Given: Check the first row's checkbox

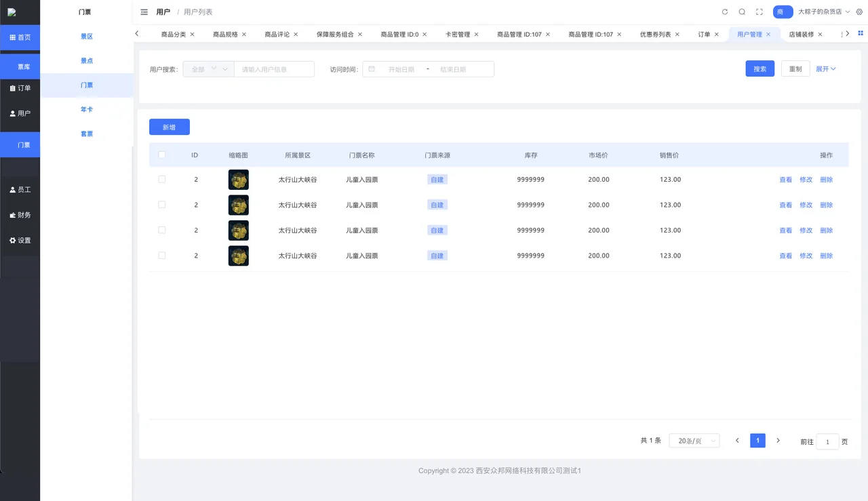Looking at the screenshot, I should tap(161, 179).
